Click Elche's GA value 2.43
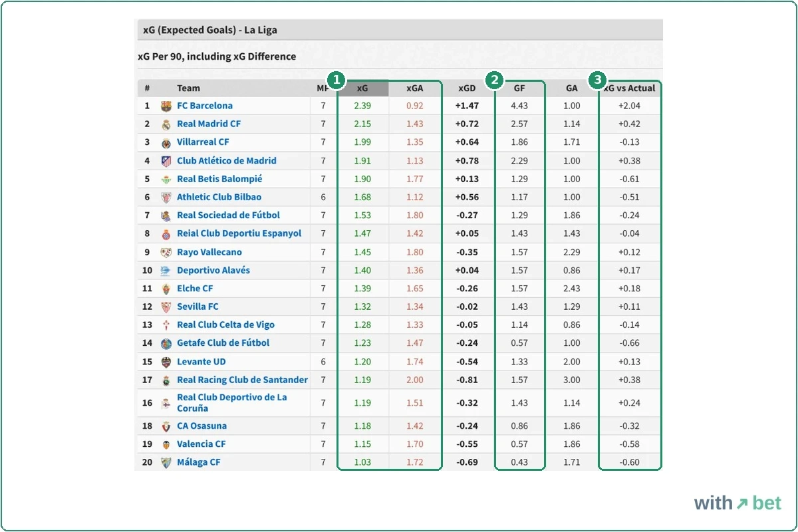 coord(572,289)
